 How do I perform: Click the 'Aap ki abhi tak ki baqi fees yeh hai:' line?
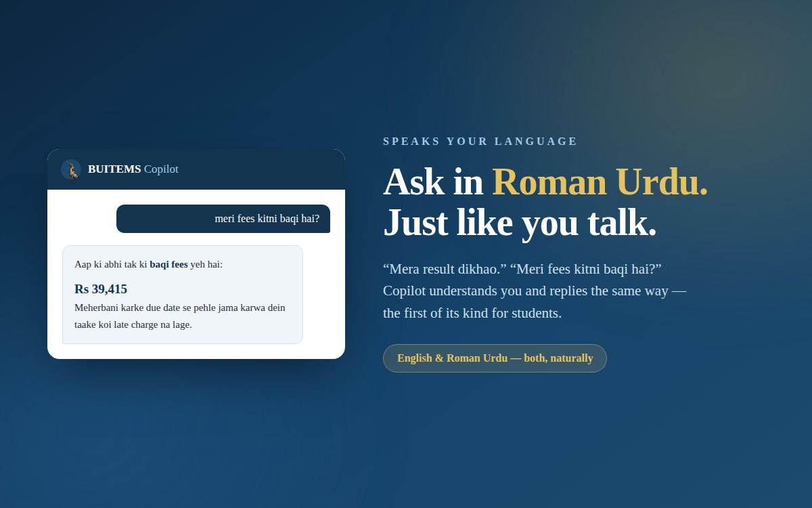coord(148,264)
